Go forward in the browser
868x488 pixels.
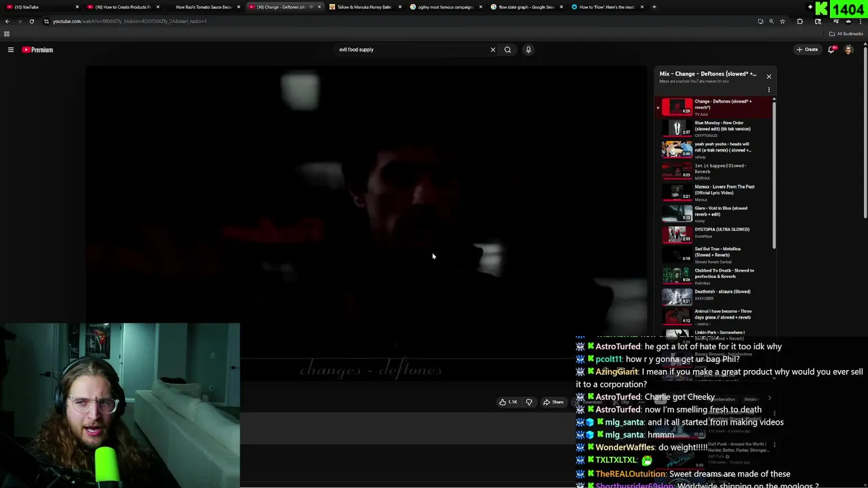point(19,21)
